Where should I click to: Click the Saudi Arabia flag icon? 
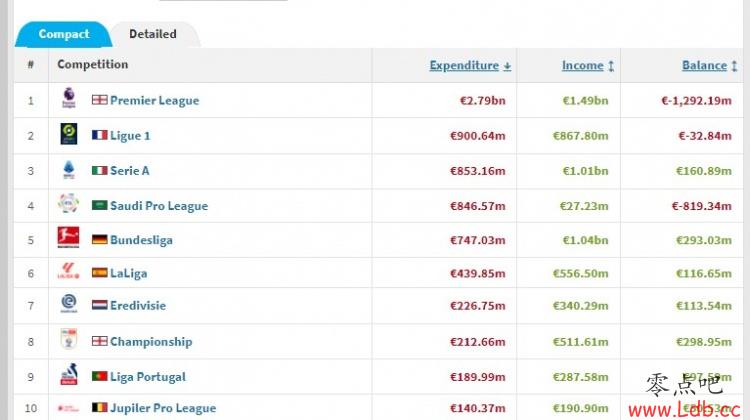[x=99, y=205]
